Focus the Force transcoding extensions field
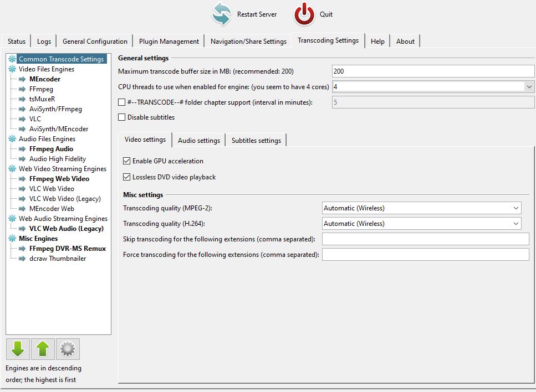 [x=426, y=254]
